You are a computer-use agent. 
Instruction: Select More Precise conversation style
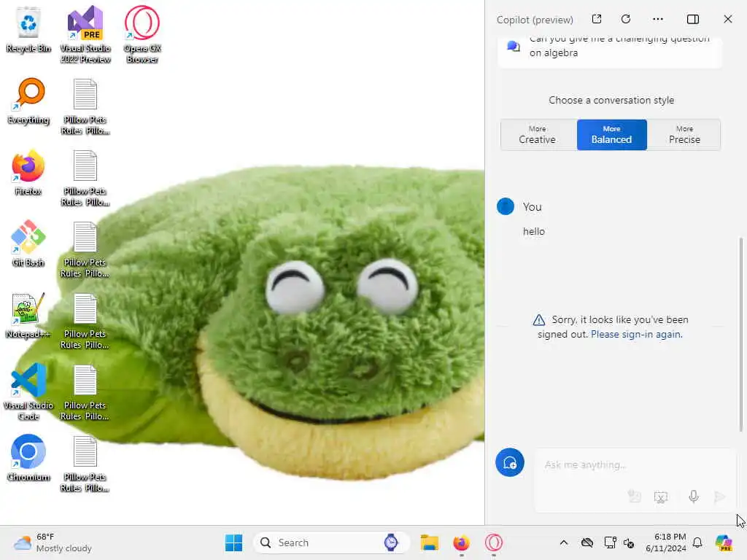[x=684, y=135]
